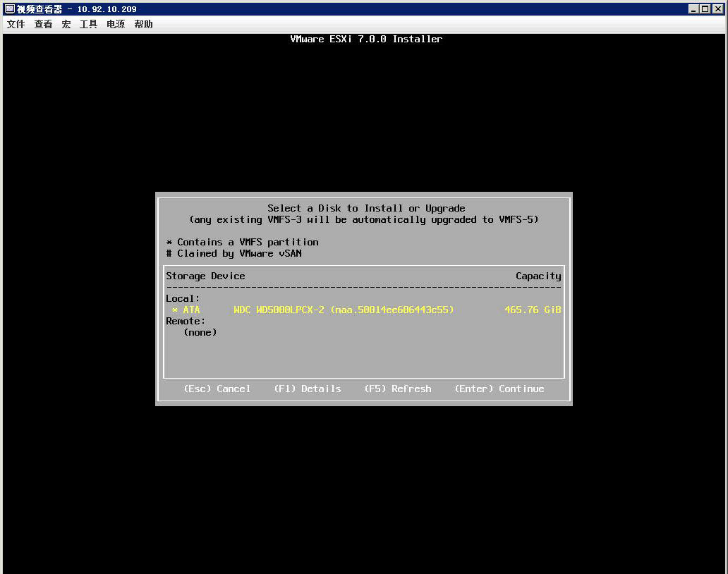Open the 宏 (Macro) menu
This screenshot has height=574, width=728.
(66, 23)
